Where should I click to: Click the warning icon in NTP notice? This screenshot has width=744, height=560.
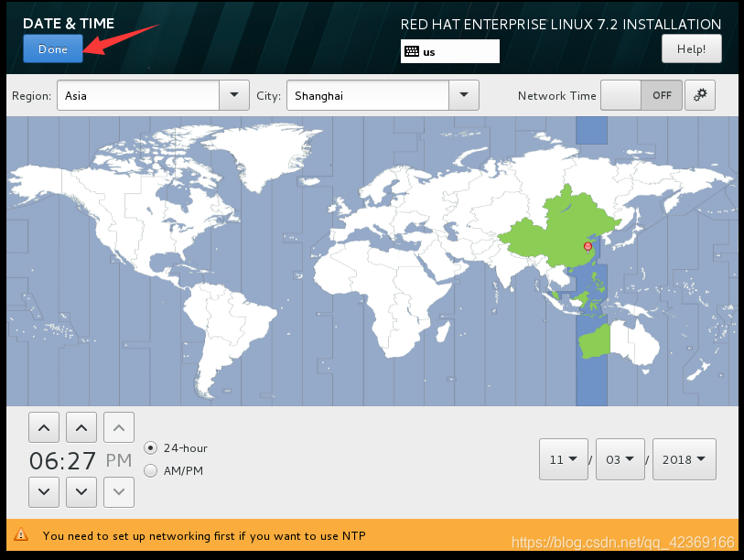pos(21,535)
